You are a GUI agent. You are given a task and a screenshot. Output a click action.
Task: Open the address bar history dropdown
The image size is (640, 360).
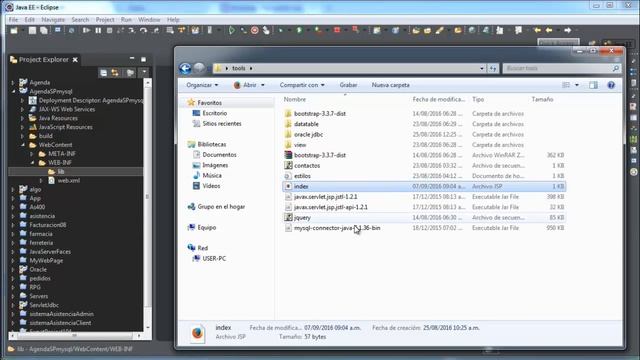pos(482,69)
